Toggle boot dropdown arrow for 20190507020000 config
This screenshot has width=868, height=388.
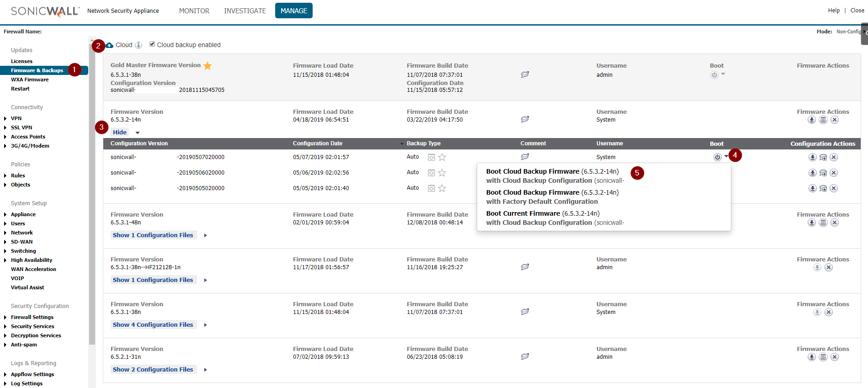pos(726,156)
